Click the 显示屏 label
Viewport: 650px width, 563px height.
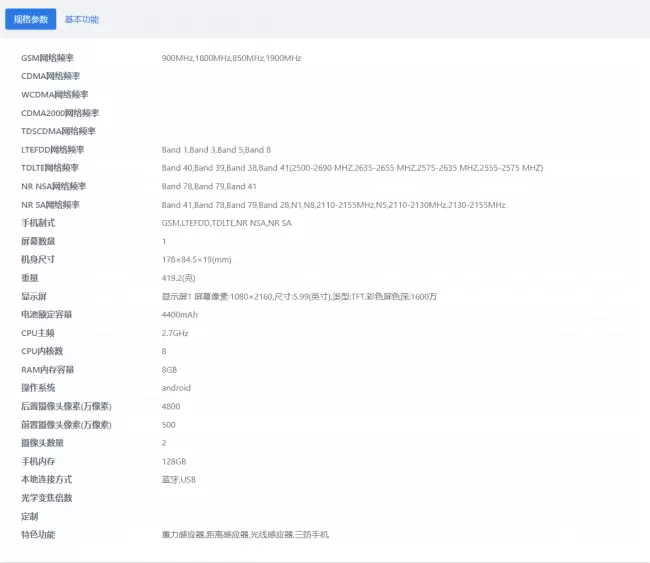pos(34,296)
